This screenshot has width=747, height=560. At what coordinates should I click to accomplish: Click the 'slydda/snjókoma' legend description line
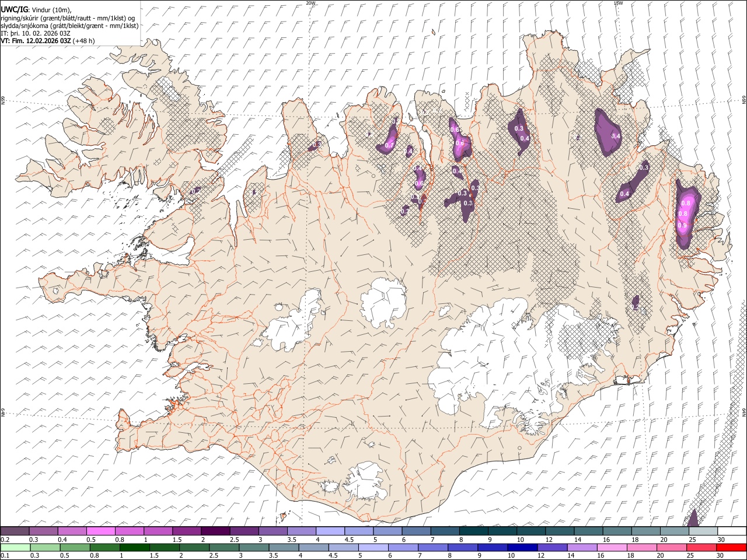(69, 26)
